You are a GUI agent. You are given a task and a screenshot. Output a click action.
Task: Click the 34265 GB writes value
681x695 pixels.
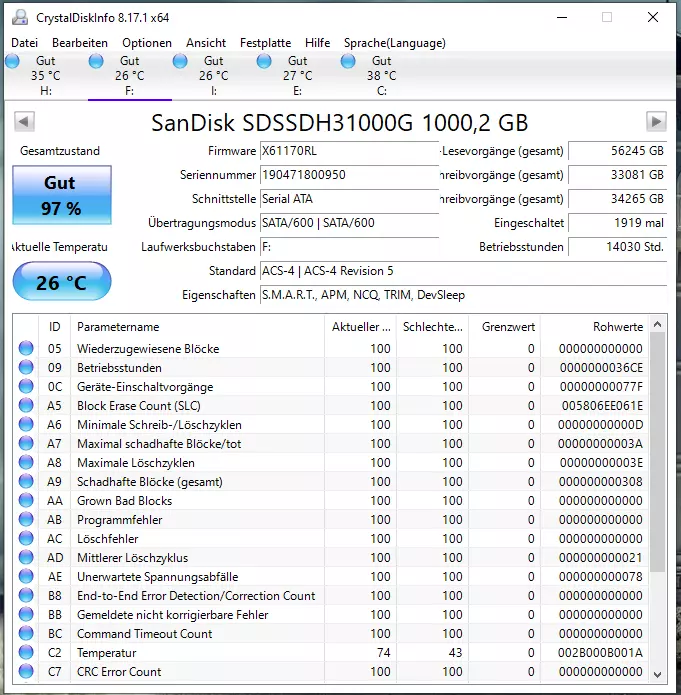click(x=618, y=199)
